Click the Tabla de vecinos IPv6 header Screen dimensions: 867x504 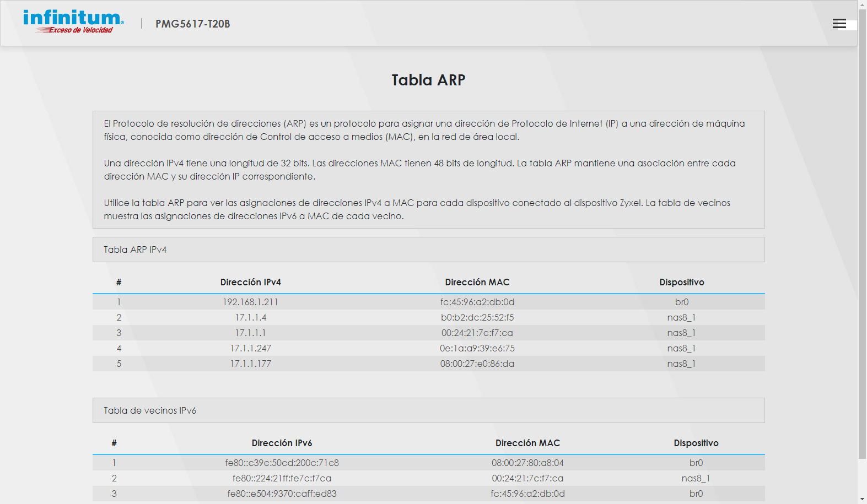[150, 410]
